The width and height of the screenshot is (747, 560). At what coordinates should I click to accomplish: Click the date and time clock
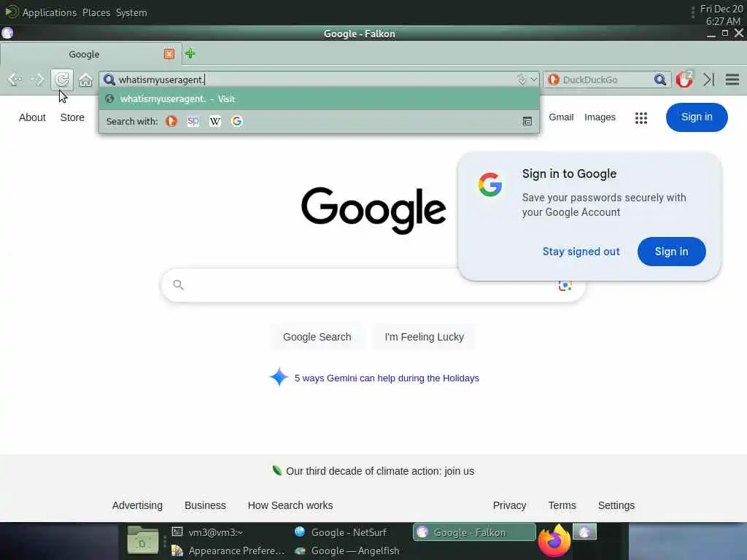pyautogui.click(x=721, y=15)
